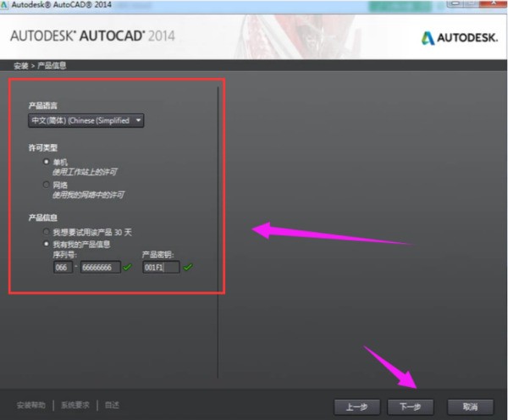Click the AutoCAD icon in the title bar

point(5,5)
